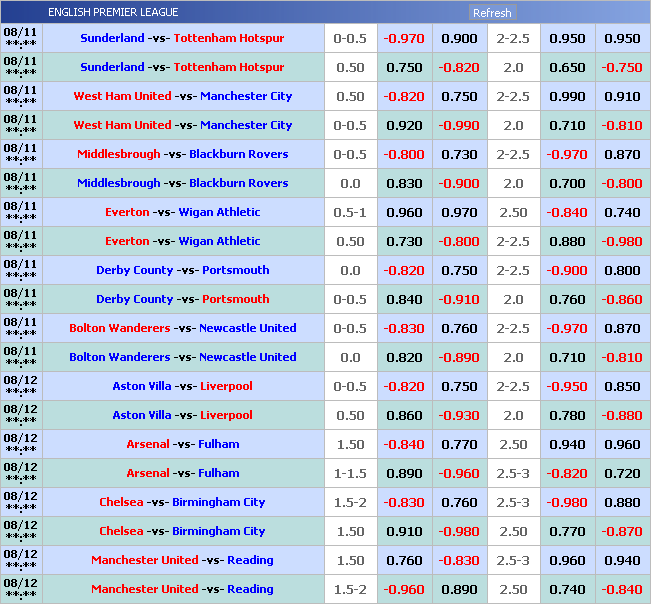The height and width of the screenshot is (604, 651).
Task: Click Fulham in the 1.50 handicap row
Action: click(219, 445)
